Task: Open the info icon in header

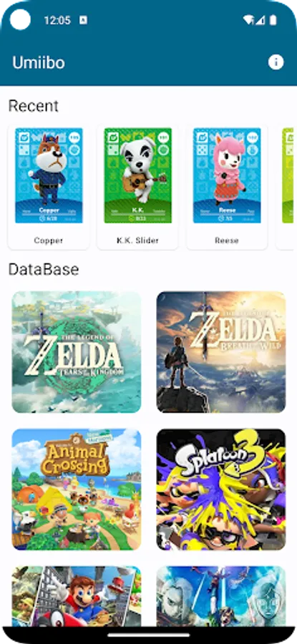Action: 276,62
